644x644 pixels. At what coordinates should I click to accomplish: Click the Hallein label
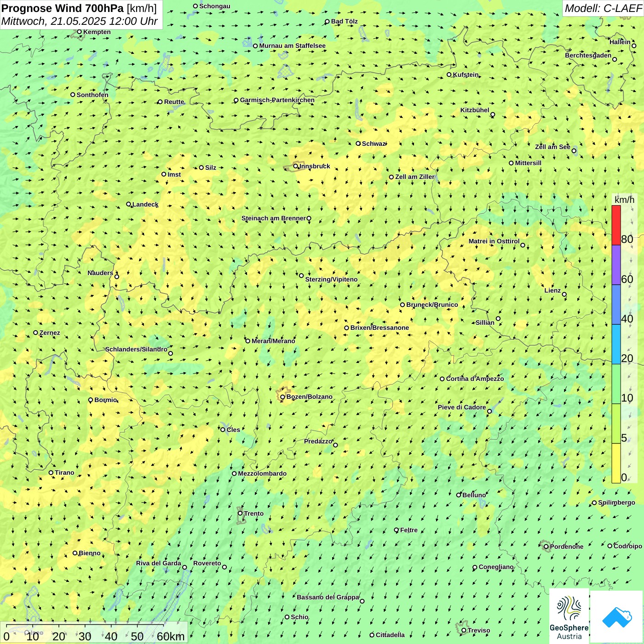coord(620,42)
